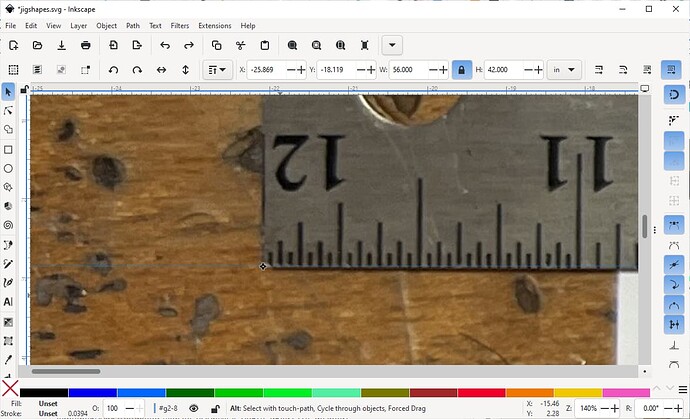The image size is (690, 419).
Task: Cut the selection
Action: [x=240, y=45]
